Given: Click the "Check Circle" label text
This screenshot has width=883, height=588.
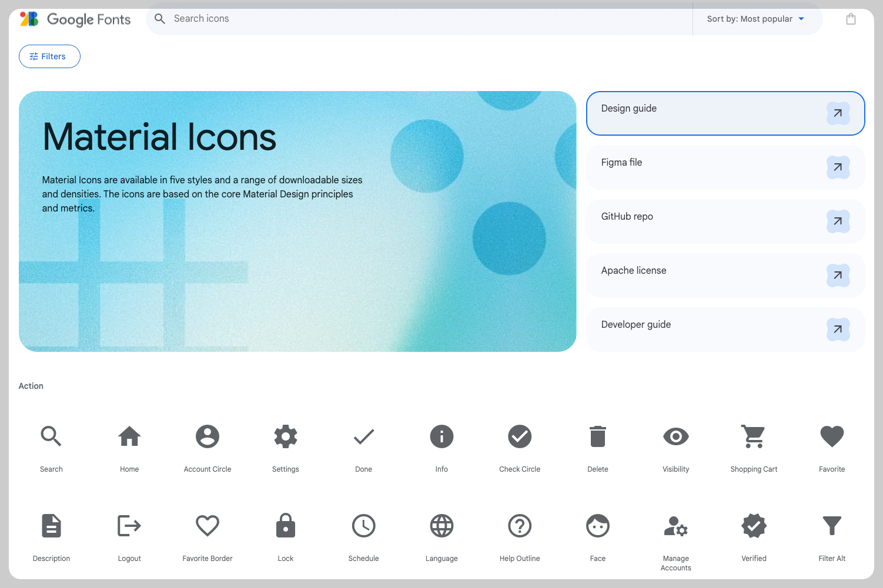Looking at the screenshot, I should 520,469.
